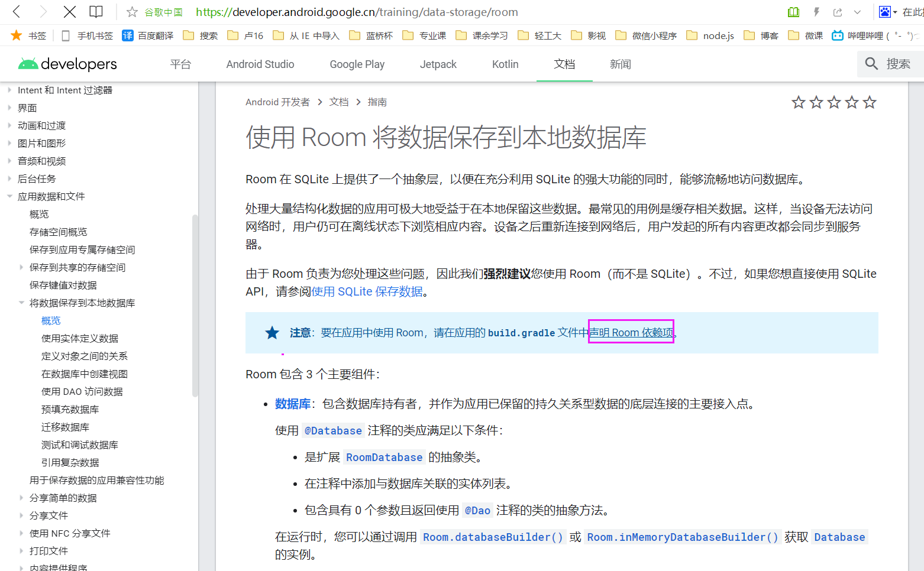This screenshot has width=924, height=571.
Task: Open 存储空间概览 sidebar item
Action: [x=58, y=232]
